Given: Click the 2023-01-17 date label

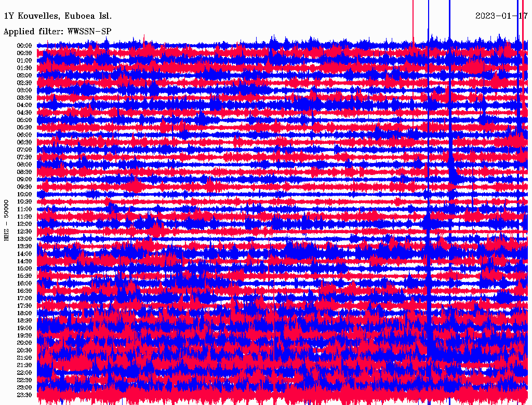Looking at the screenshot, I should pyautogui.click(x=501, y=16).
